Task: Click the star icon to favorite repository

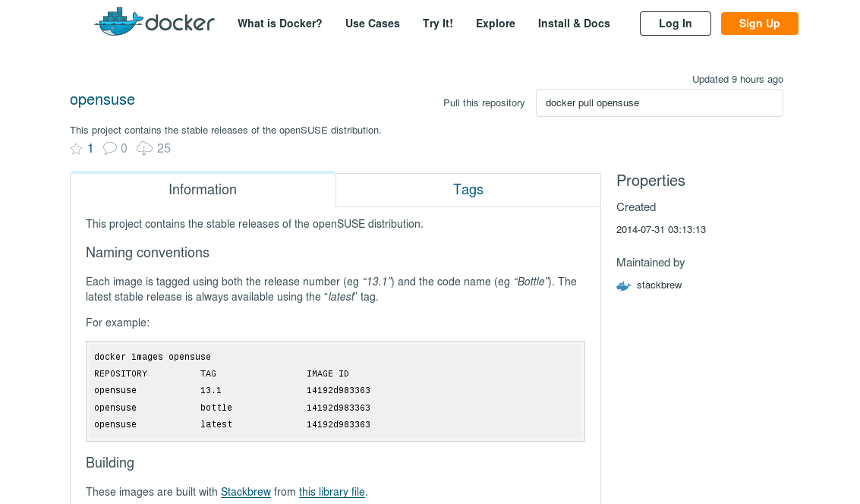Action: click(x=76, y=149)
